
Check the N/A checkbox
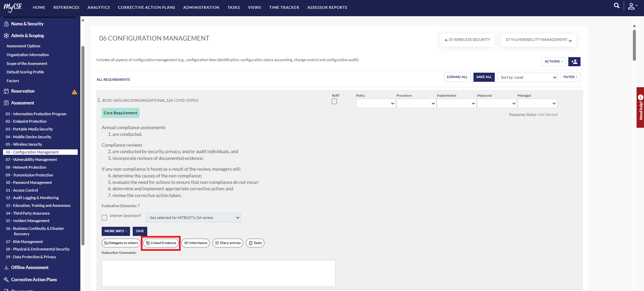tap(334, 101)
